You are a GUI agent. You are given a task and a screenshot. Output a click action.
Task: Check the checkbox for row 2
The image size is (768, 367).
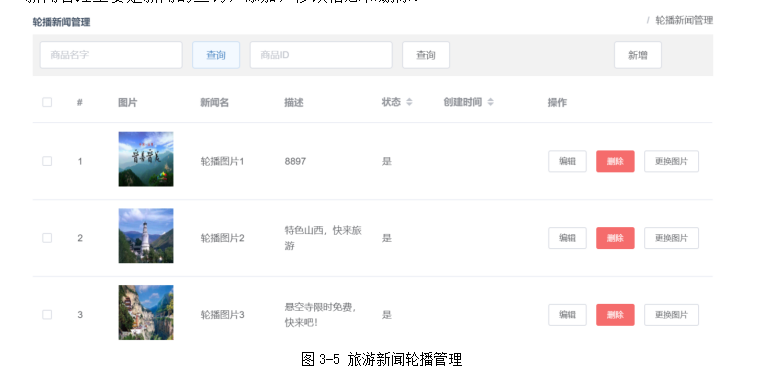[47, 238]
